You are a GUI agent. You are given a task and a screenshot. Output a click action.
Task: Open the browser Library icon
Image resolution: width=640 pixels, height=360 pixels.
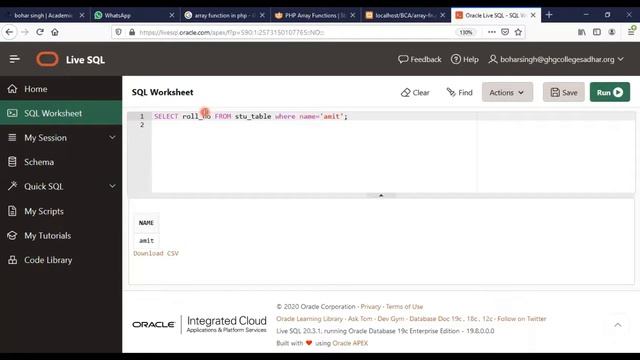pyautogui.click(x=582, y=32)
